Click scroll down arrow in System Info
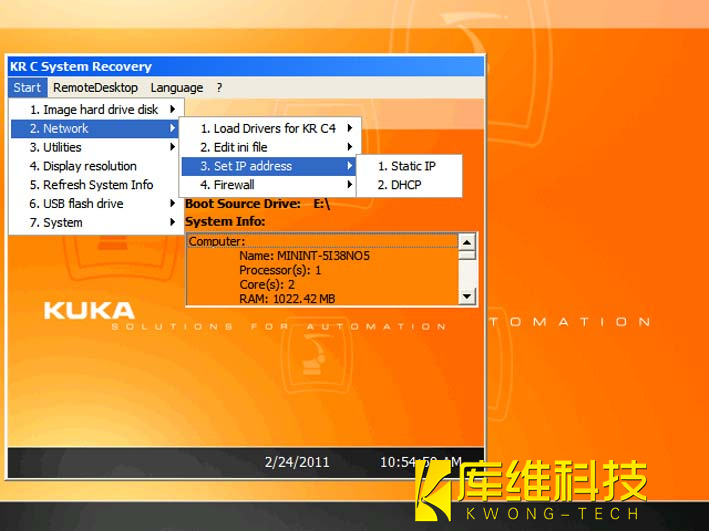Screen dimensions: 709x531 pos(467,296)
